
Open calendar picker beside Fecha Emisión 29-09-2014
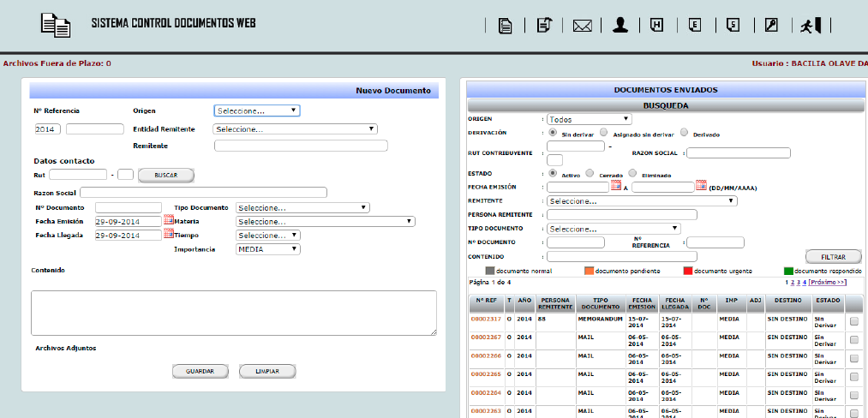(169, 220)
